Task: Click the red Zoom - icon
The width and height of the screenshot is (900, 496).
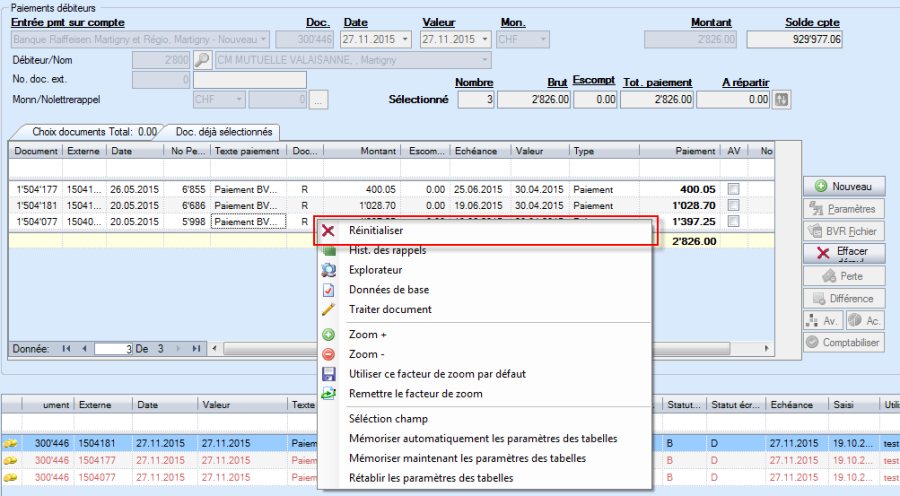Action: click(329, 354)
